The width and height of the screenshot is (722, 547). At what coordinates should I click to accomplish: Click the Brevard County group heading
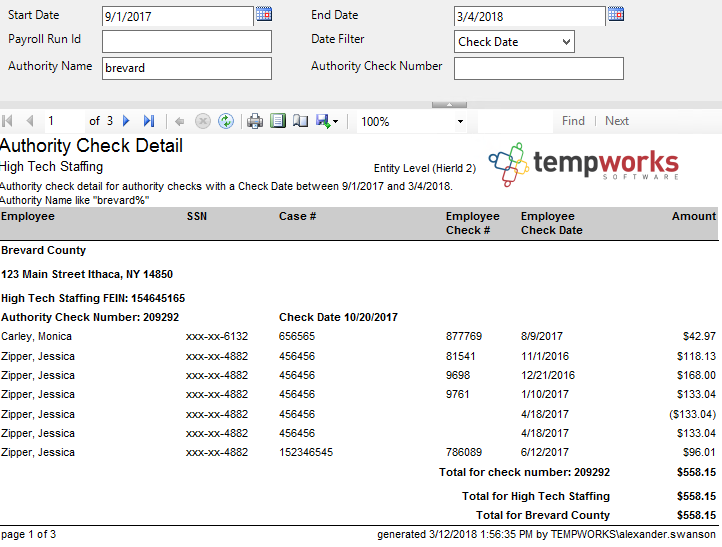44,250
